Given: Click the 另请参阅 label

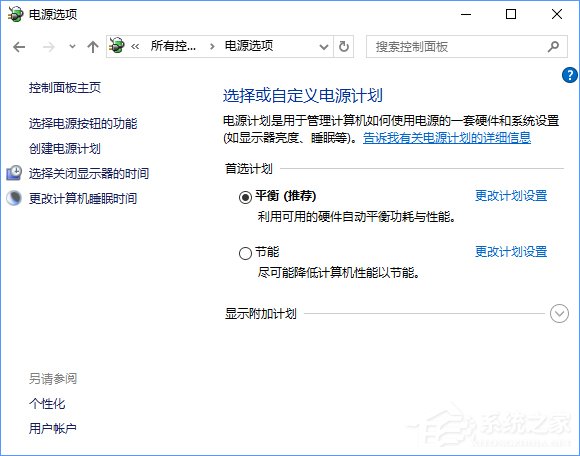Looking at the screenshot, I should tap(53, 379).
